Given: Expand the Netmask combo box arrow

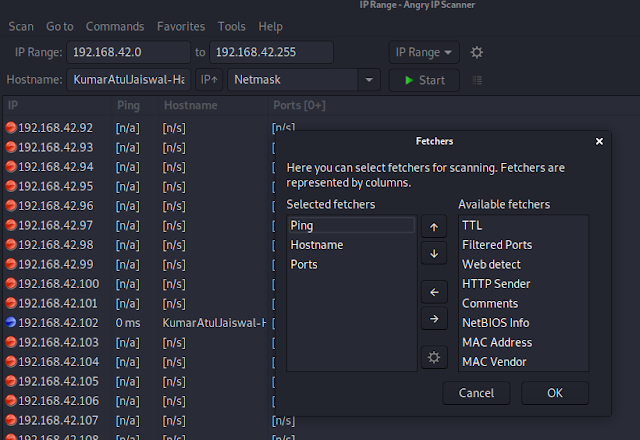Looking at the screenshot, I should pyautogui.click(x=369, y=80).
